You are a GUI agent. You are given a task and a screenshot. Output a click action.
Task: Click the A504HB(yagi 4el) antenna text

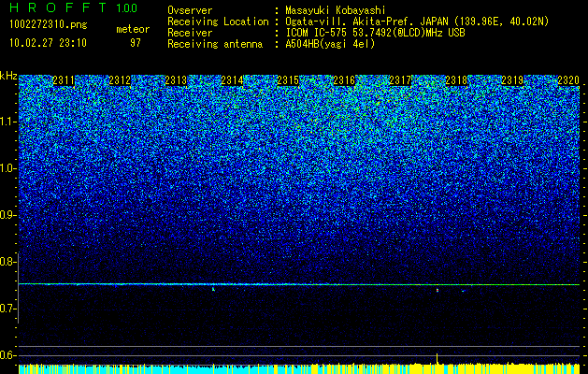[x=330, y=44]
